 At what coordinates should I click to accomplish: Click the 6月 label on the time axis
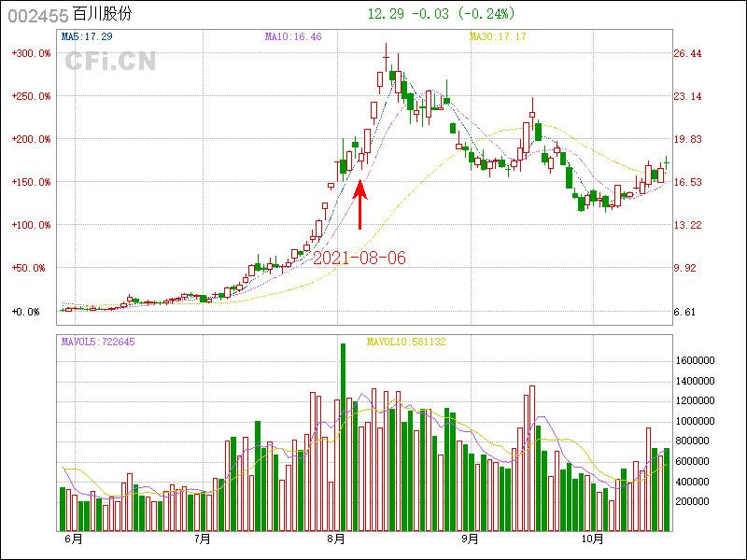72,539
